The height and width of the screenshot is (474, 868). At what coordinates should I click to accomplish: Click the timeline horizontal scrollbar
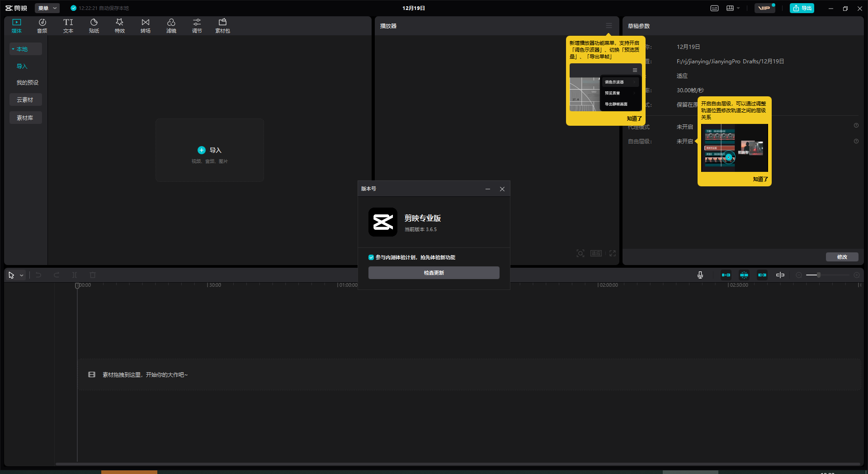coord(458,464)
